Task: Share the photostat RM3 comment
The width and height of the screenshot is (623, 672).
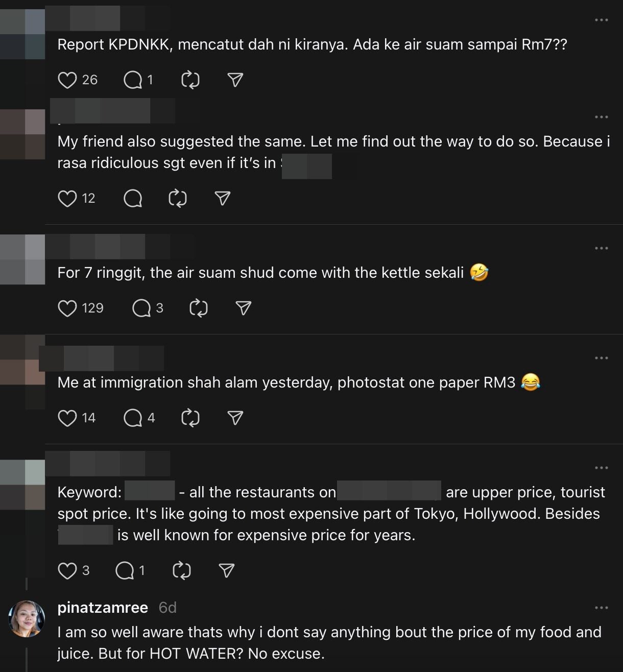Action: [234, 417]
